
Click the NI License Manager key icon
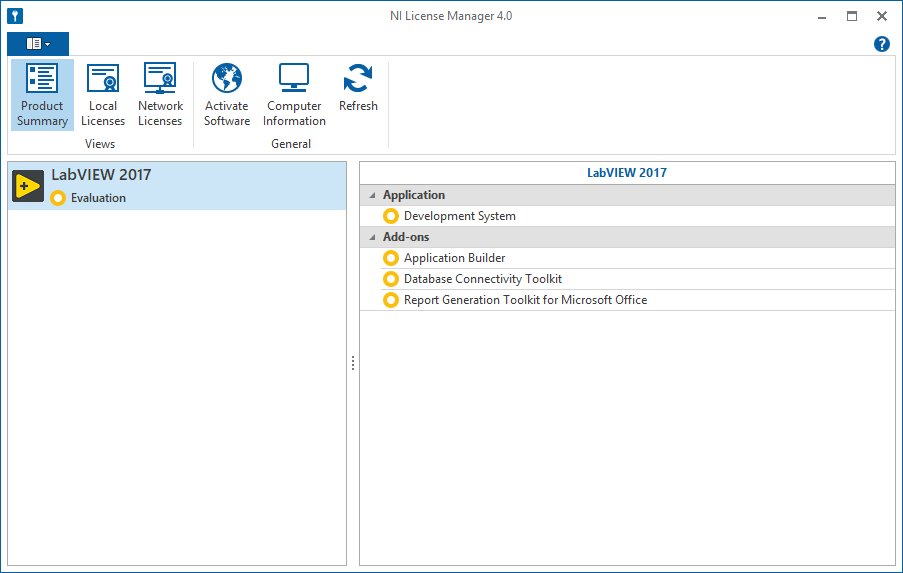click(15, 16)
